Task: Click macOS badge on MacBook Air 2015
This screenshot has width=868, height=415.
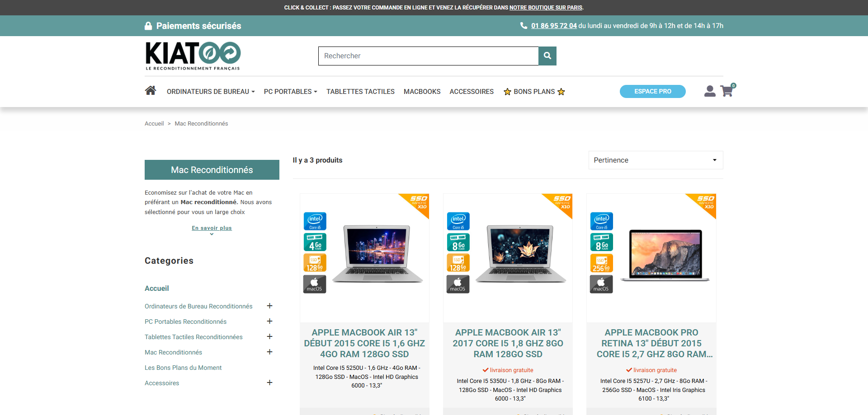Action: [315, 284]
